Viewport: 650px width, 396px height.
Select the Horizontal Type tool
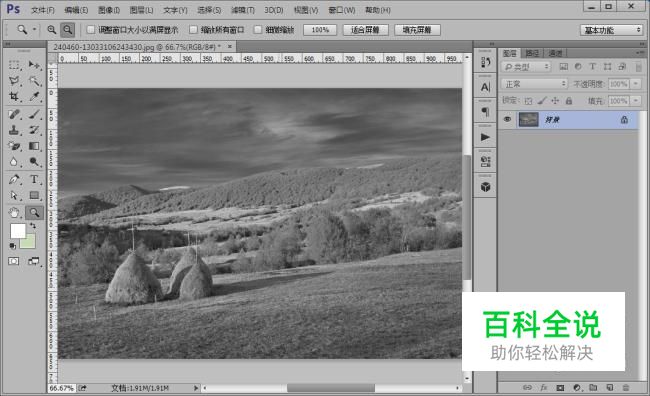(x=34, y=179)
